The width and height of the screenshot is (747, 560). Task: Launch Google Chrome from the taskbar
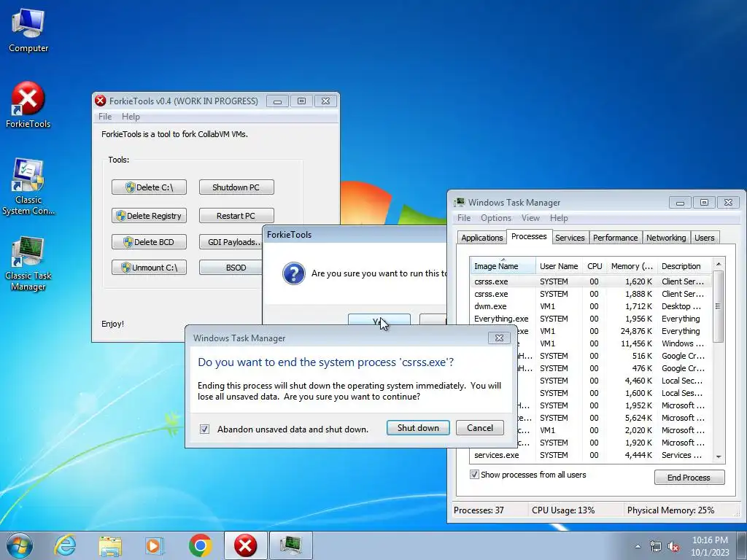pyautogui.click(x=200, y=545)
